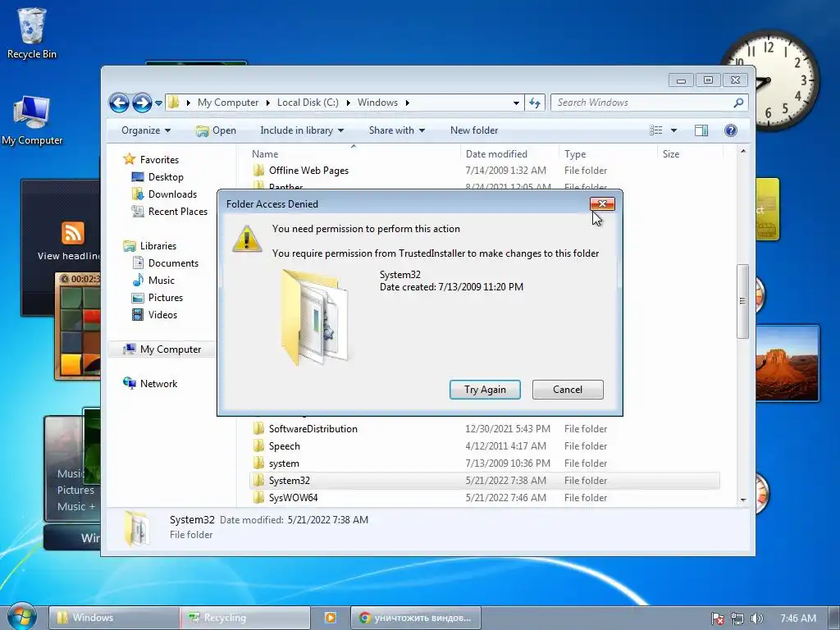The width and height of the screenshot is (840, 630).
Task: Click the network tray icon
Action: (x=737, y=619)
